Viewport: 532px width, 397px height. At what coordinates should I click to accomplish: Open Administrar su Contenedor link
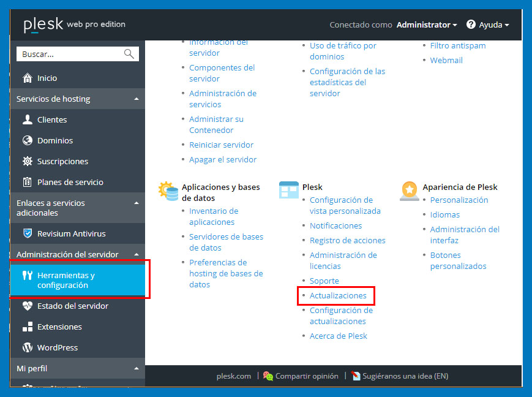pyautogui.click(x=216, y=124)
